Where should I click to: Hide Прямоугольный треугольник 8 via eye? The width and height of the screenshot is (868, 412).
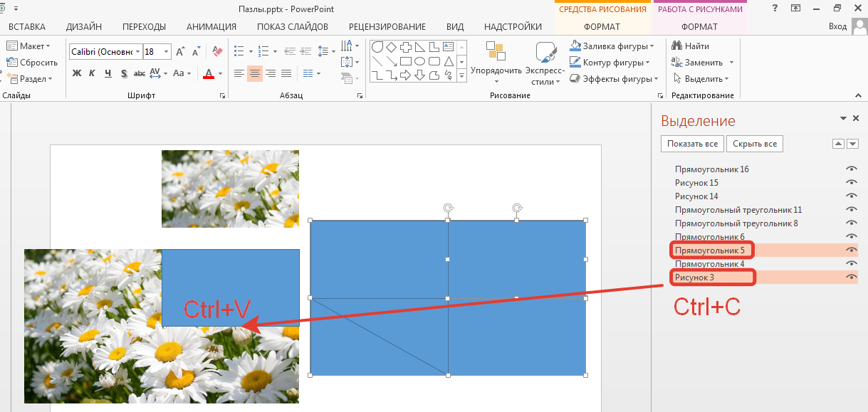pos(851,223)
